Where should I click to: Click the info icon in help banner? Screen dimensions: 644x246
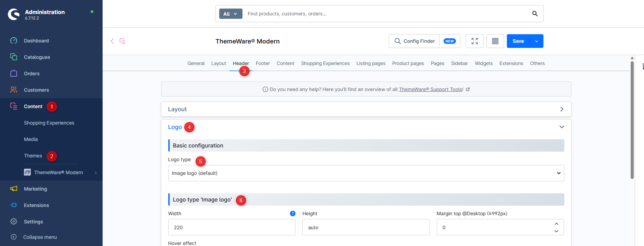[265, 89]
